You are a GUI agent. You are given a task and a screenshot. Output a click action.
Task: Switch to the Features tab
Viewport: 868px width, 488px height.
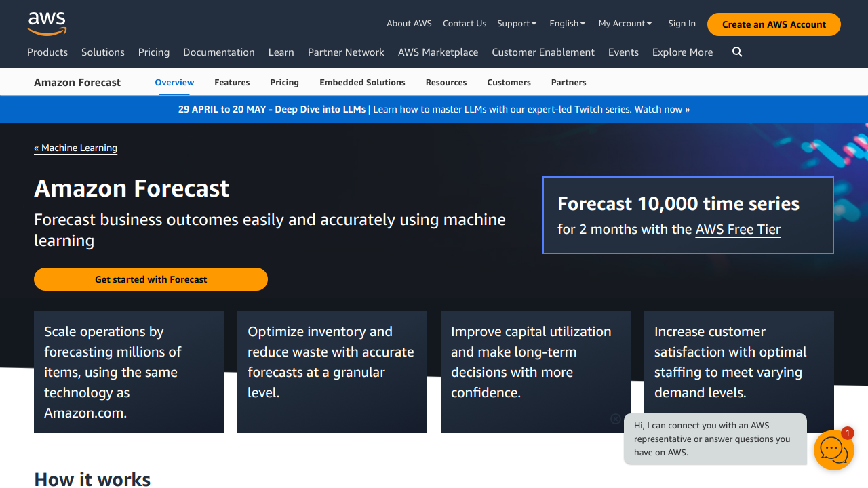click(232, 83)
